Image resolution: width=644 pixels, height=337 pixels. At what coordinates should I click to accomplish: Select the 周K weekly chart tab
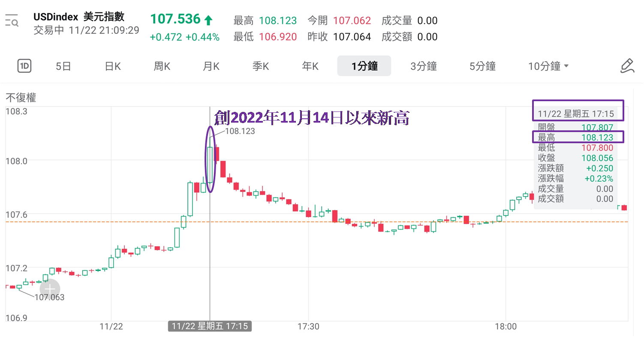coord(162,66)
